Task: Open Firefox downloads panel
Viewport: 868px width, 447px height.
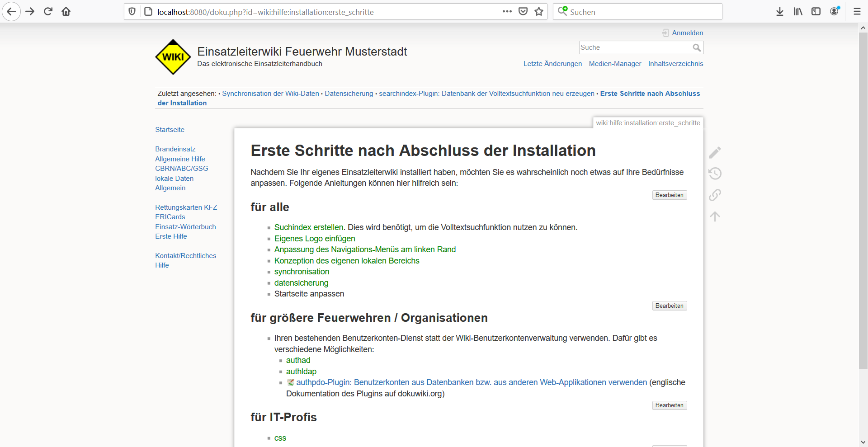Action: (x=779, y=12)
